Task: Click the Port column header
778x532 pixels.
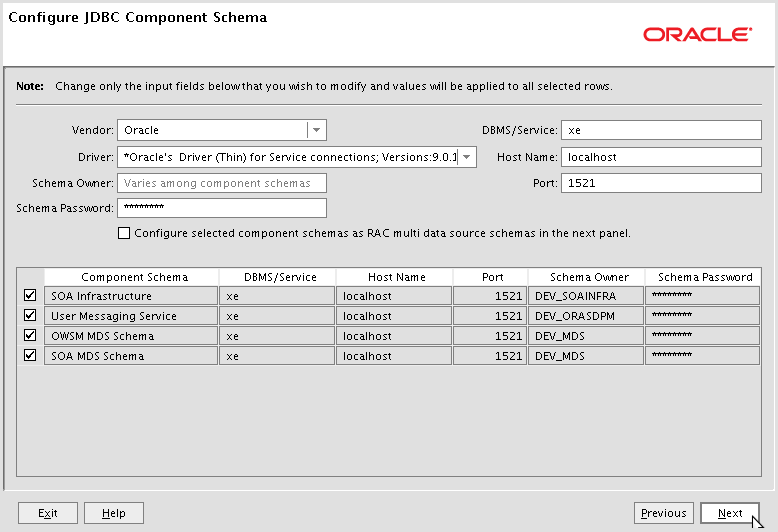Action: coord(490,277)
